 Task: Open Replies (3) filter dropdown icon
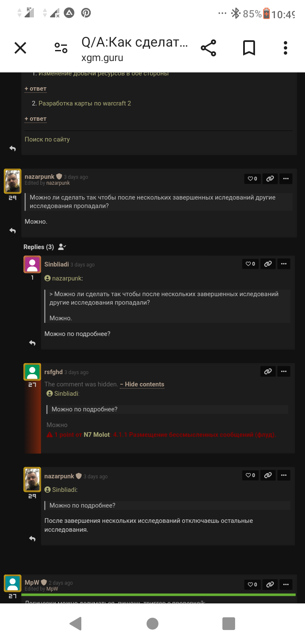click(62, 247)
